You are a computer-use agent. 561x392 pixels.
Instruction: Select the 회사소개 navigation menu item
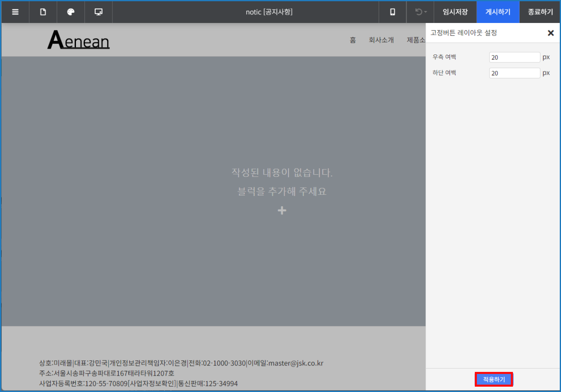(381, 40)
